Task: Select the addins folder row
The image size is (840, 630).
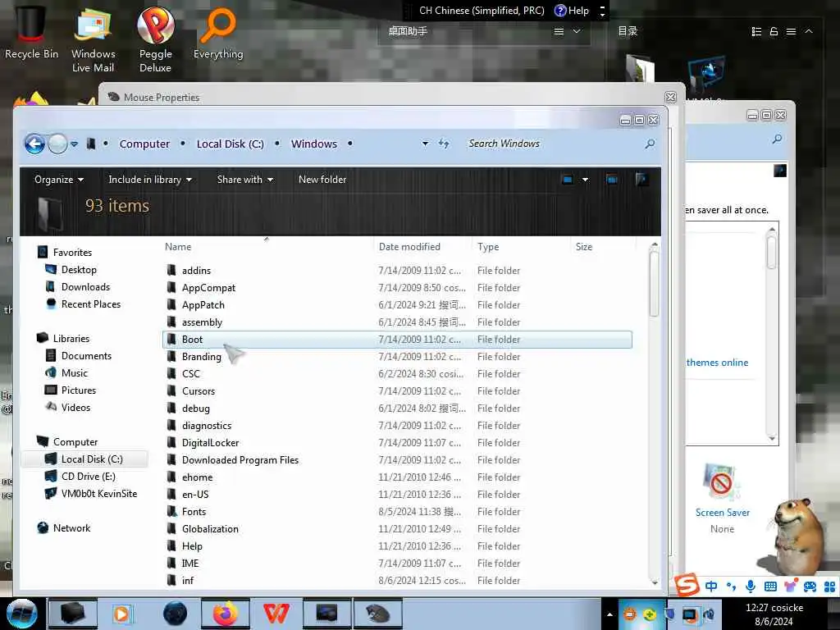Action: coord(397,271)
